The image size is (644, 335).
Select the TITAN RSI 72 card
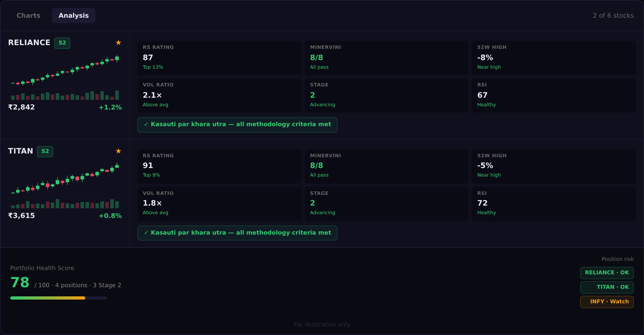tap(554, 204)
